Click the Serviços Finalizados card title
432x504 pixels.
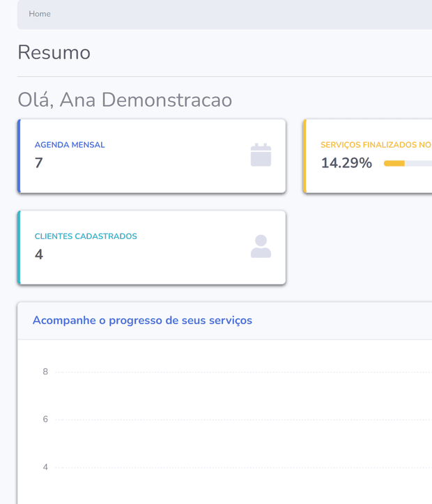(376, 145)
